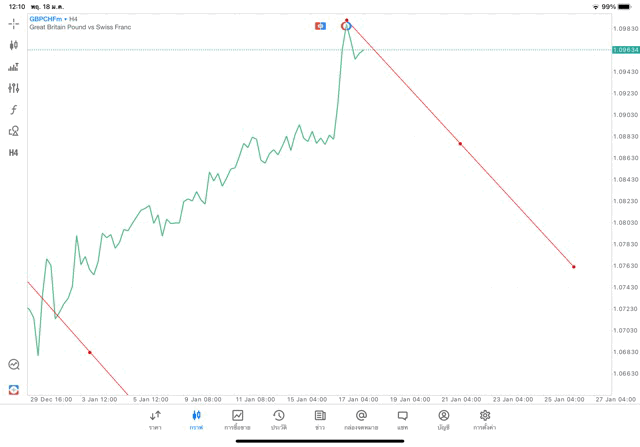Viewport: 640px width, 447px height.
Task: Expand the H4 timeframe selector
Action: [x=14, y=153]
